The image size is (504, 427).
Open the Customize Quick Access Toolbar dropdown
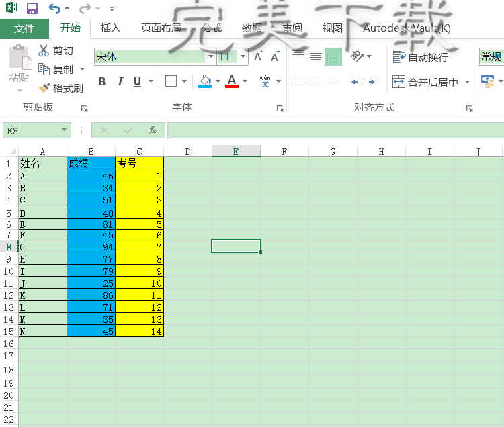click(x=112, y=9)
